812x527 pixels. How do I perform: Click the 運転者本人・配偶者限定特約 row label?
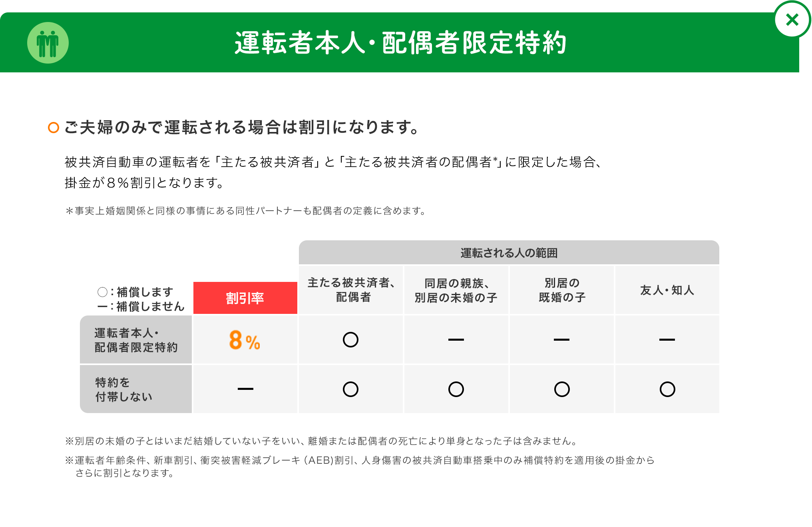[136, 340]
